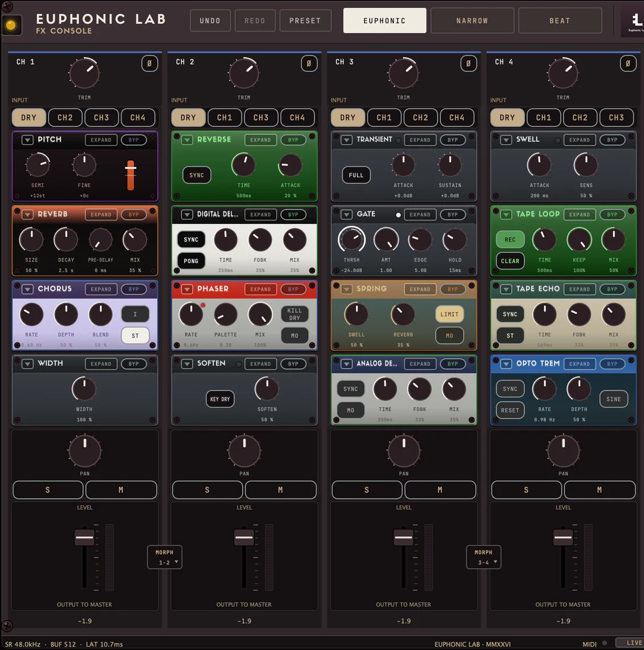Screen dimensions: 644x650
Task: Click RESET on Opto Trem
Action: pyautogui.click(x=510, y=410)
